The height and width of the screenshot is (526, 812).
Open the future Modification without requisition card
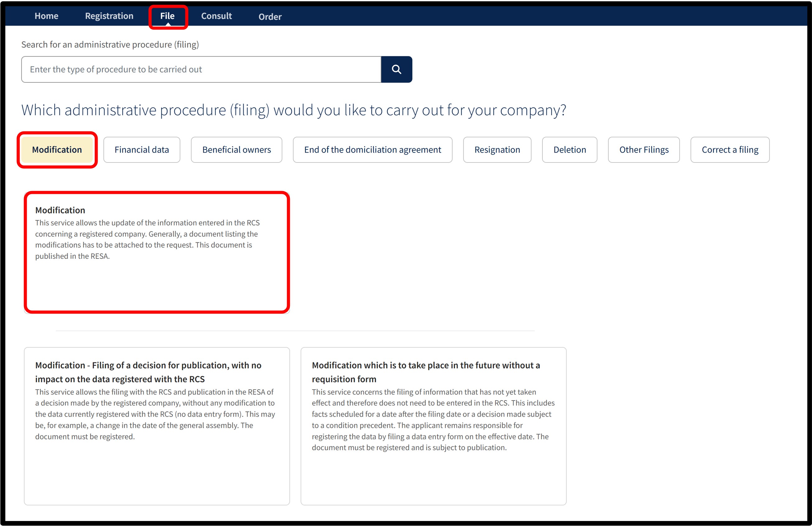coord(433,426)
